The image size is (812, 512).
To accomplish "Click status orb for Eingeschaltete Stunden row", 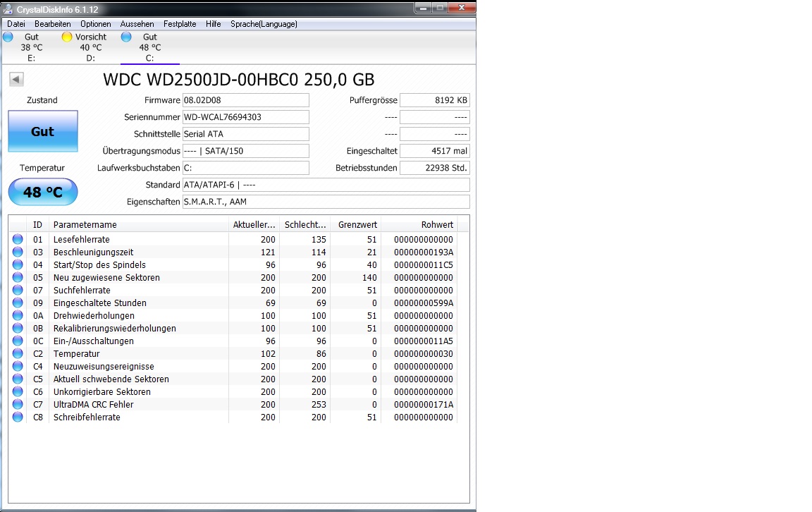I will tap(18, 303).
